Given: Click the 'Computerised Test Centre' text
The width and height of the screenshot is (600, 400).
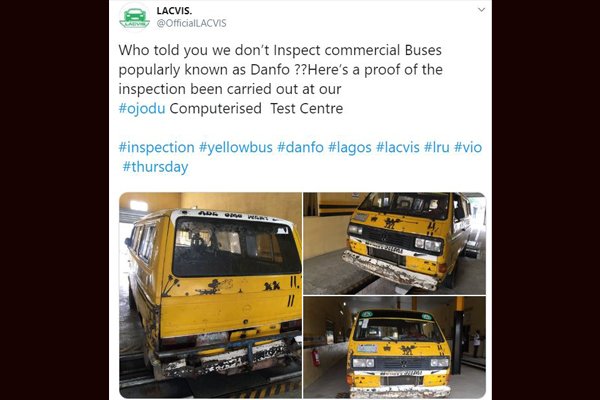Looking at the screenshot, I should click(256, 108).
